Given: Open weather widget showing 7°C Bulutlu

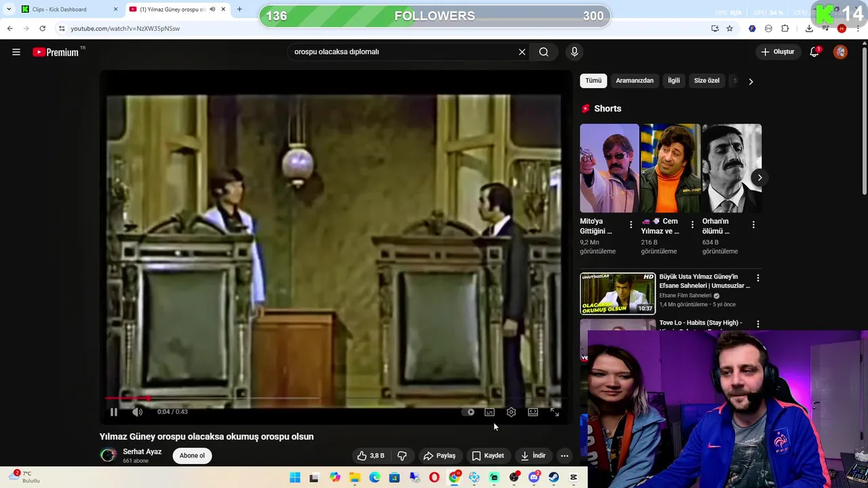Looking at the screenshot, I should pos(26,477).
